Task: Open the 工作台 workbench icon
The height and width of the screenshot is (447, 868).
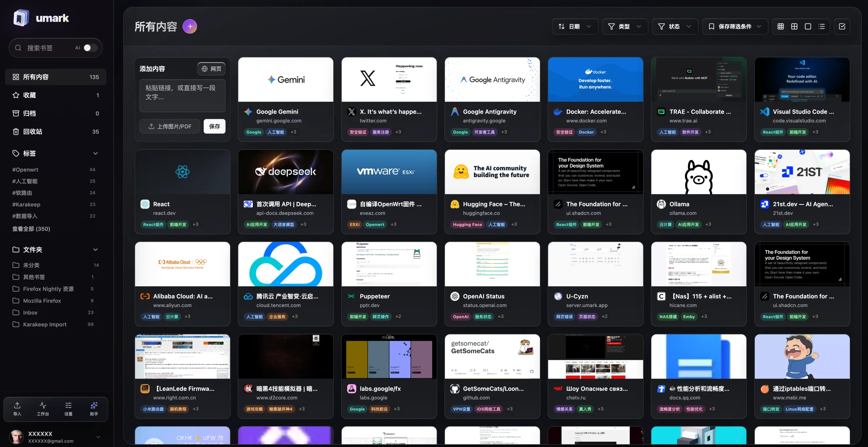Action: click(x=43, y=409)
